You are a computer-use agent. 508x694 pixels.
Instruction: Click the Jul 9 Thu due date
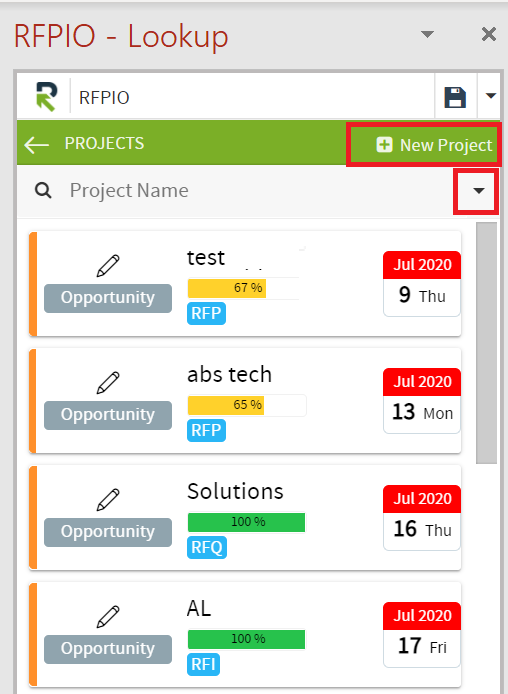tap(422, 284)
